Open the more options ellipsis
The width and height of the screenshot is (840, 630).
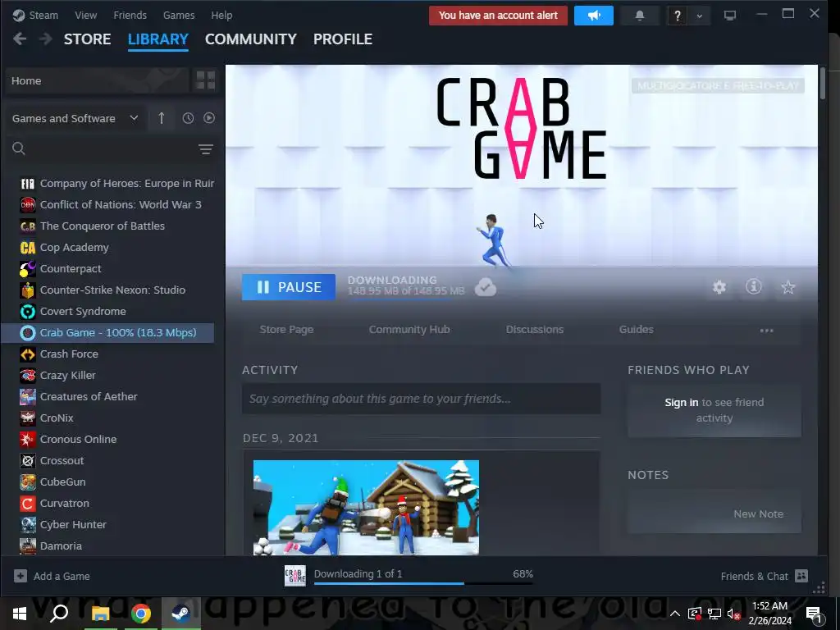[767, 331]
